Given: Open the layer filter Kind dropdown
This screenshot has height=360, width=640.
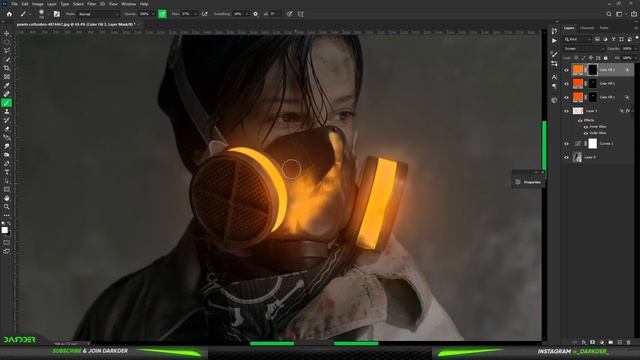Looking at the screenshot, I should pos(577,39).
